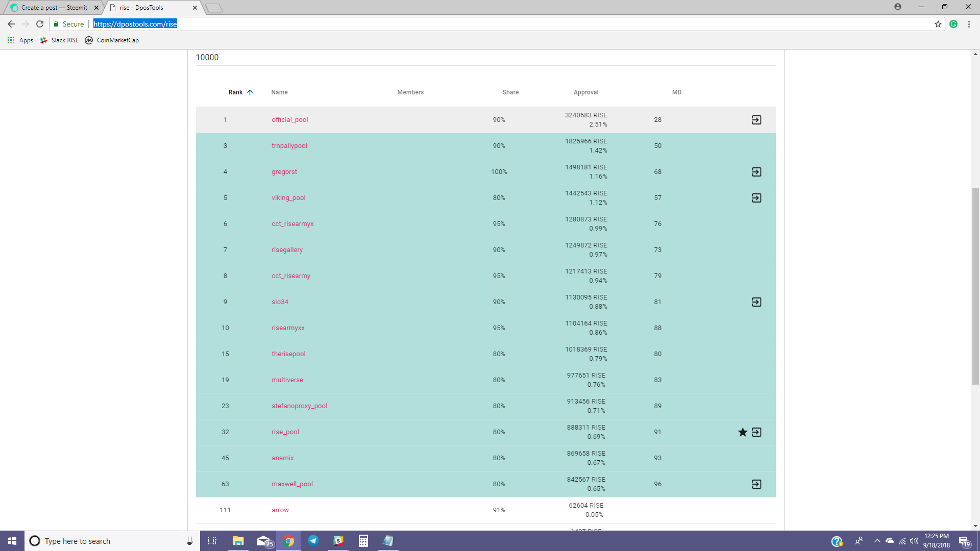
Task: Click the exit icon in official_pool row
Action: coord(756,120)
